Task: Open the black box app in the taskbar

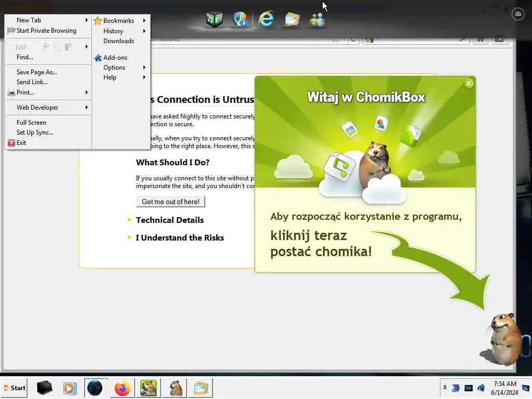Action: pyautogui.click(x=44, y=388)
